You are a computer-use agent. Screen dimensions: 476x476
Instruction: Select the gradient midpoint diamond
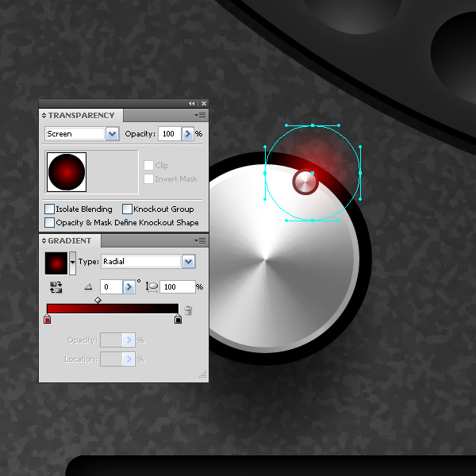(x=98, y=300)
